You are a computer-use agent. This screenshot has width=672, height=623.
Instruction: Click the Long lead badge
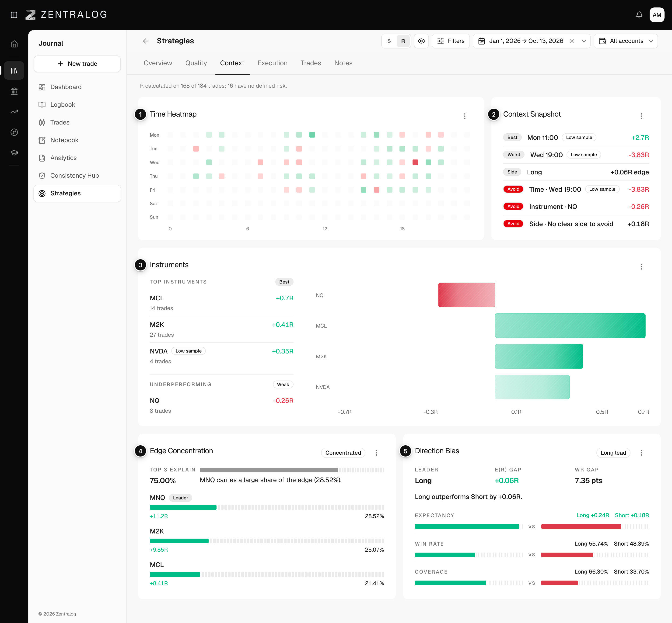[x=613, y=453]
